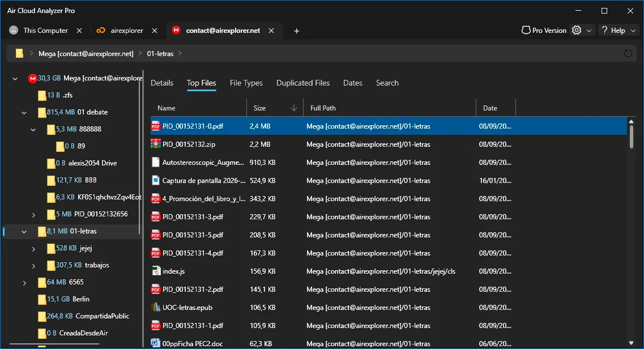Switch to the Dates tab

352,83
